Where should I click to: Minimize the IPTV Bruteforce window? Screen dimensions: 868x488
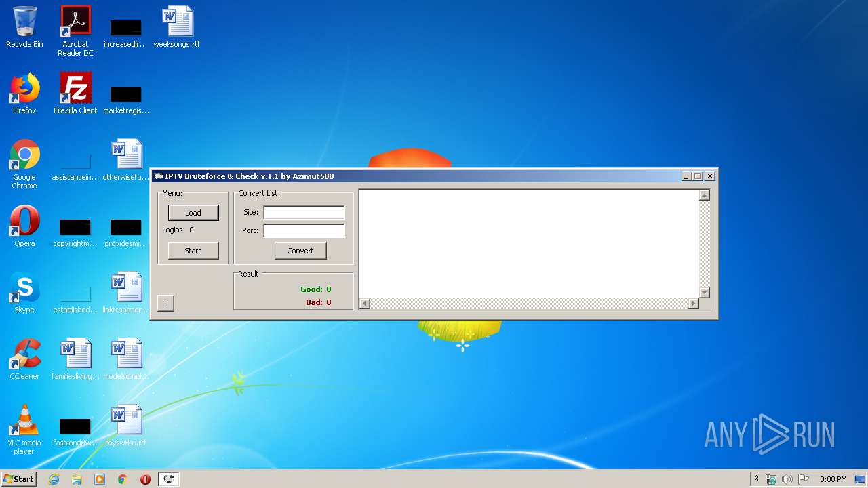pyautogui.click(x=687, y=176)
